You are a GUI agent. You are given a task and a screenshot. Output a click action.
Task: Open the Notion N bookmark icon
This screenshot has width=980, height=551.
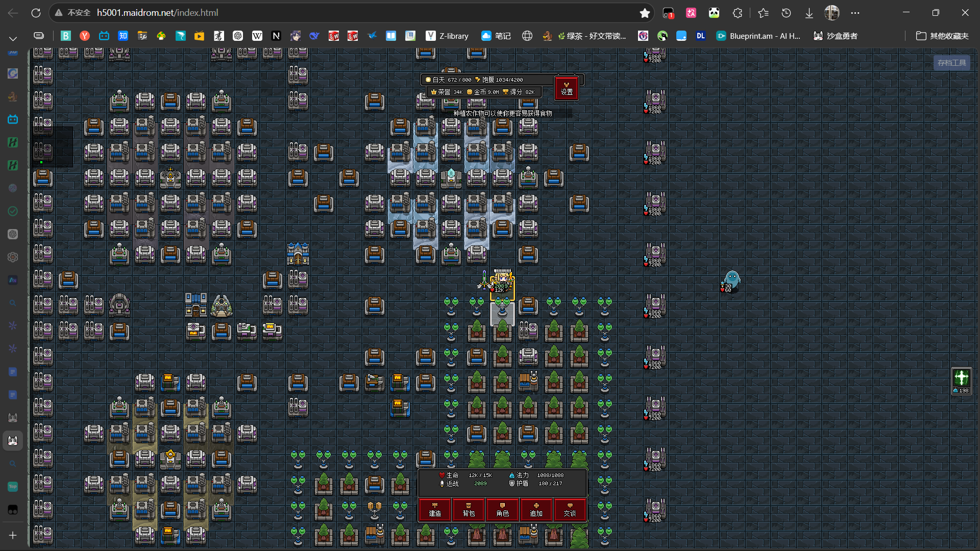pos(276,36)
